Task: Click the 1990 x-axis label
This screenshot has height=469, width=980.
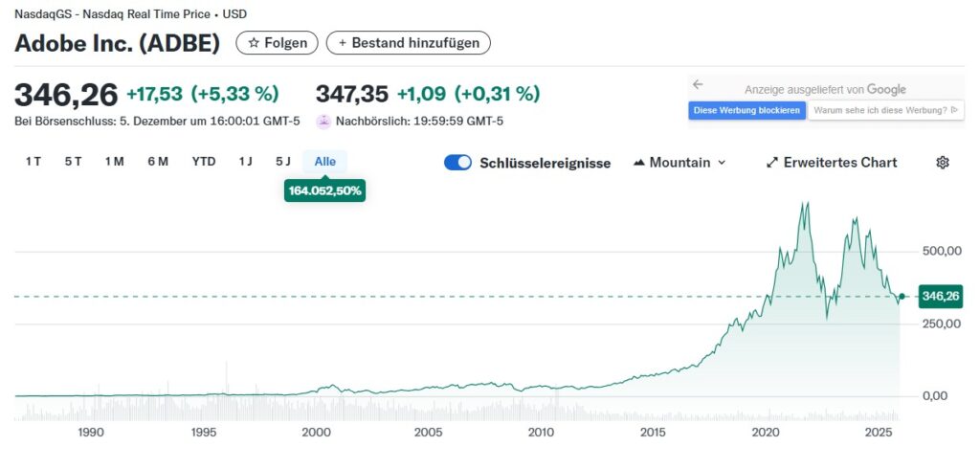Action: [x=91, y=432]
